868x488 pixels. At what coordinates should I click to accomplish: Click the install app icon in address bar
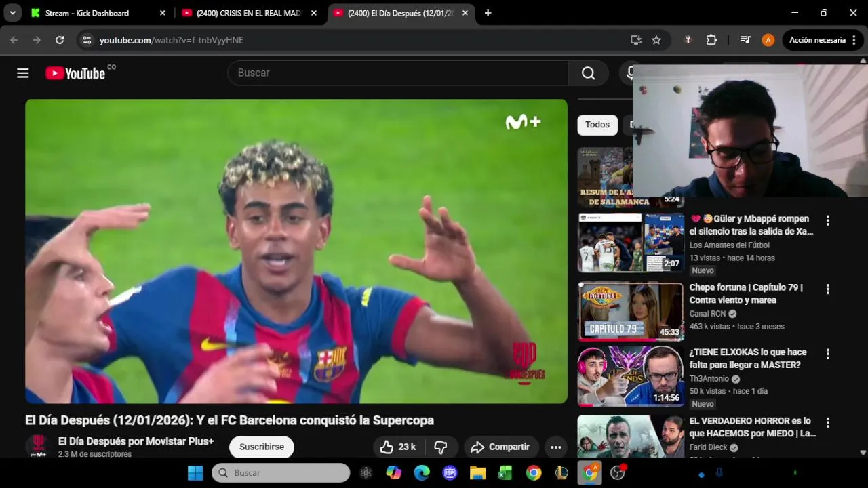pos(635,40)
